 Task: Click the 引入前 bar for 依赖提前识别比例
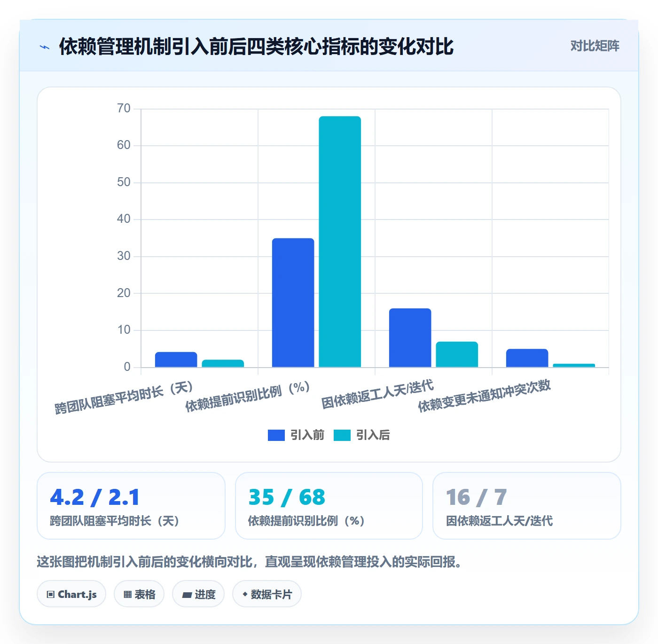pos(293,303)
